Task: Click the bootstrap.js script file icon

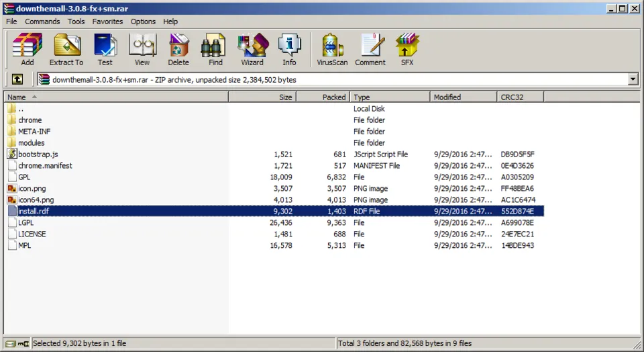Action: 12,154
